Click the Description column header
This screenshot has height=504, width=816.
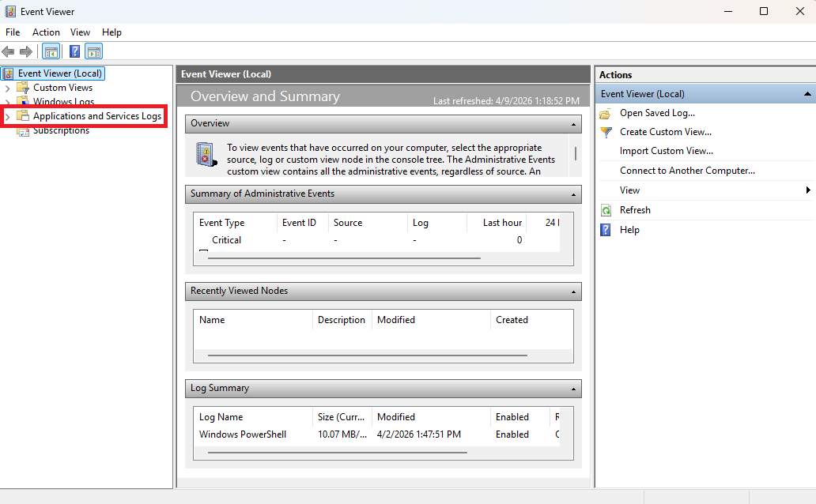(x=342, y=320)
